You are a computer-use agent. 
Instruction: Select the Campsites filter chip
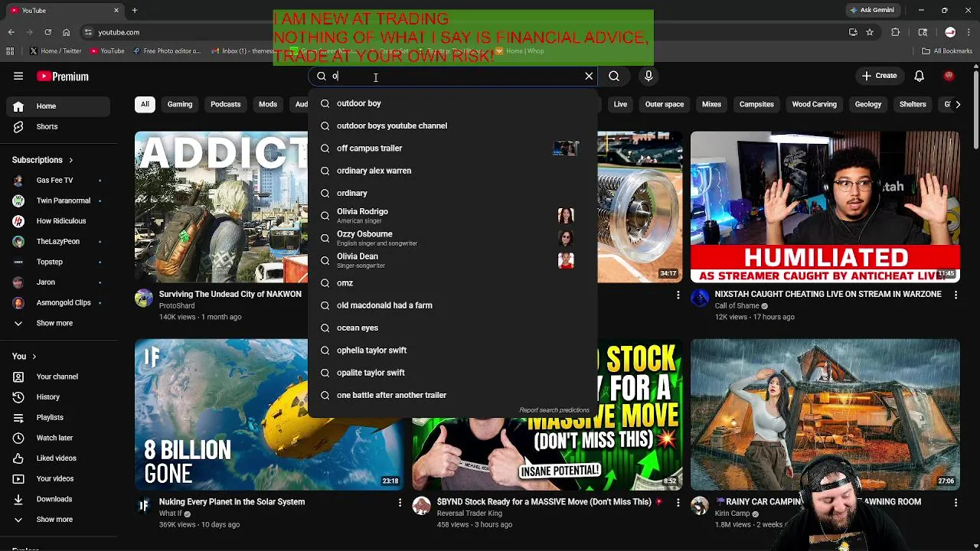(x=756, y=104)
